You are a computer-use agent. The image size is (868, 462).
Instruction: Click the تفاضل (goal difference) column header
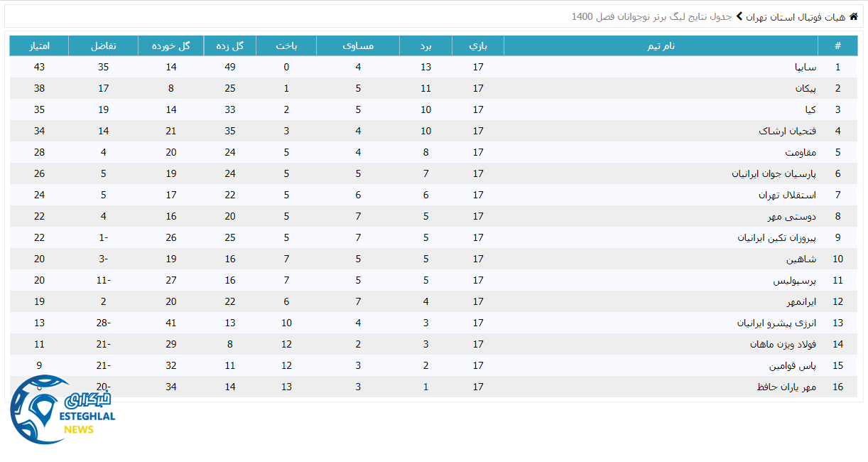click(x=104, y=45)
